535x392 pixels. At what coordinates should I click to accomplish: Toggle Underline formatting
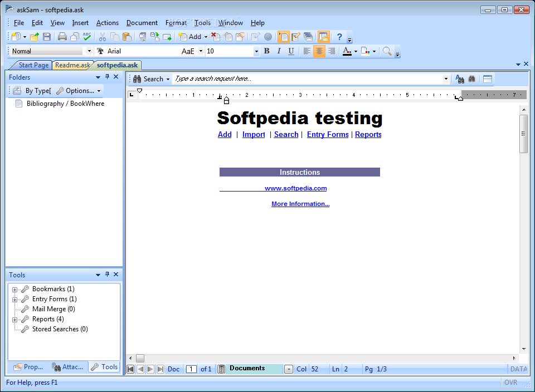point(291,51)
